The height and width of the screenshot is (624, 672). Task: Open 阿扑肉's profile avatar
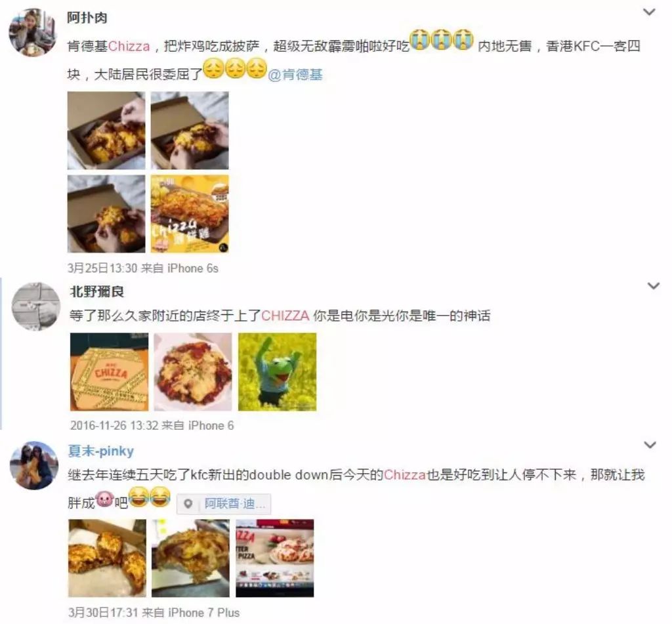tap(33, 33)
